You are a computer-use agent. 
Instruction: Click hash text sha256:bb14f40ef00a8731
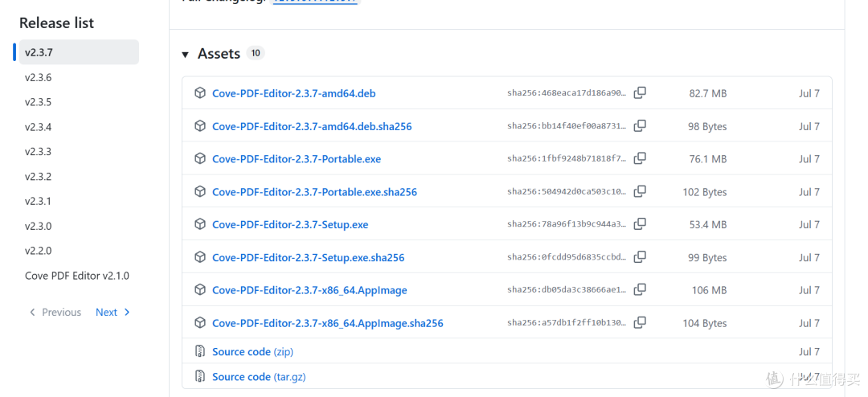(567, 126)
